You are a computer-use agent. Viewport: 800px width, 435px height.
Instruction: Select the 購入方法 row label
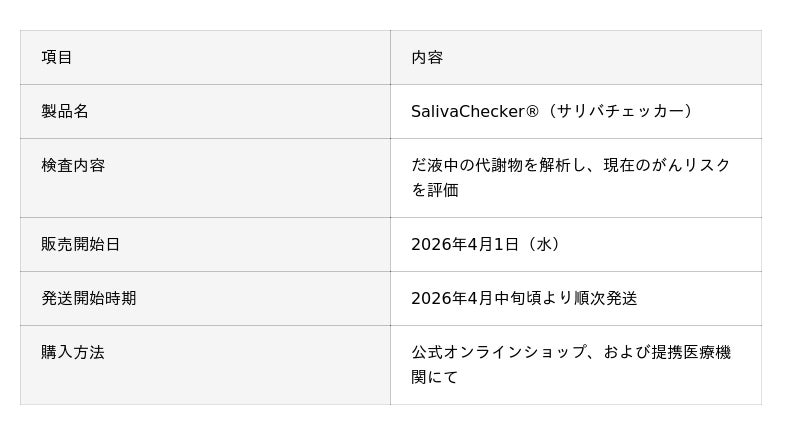[x=73, y=353]
